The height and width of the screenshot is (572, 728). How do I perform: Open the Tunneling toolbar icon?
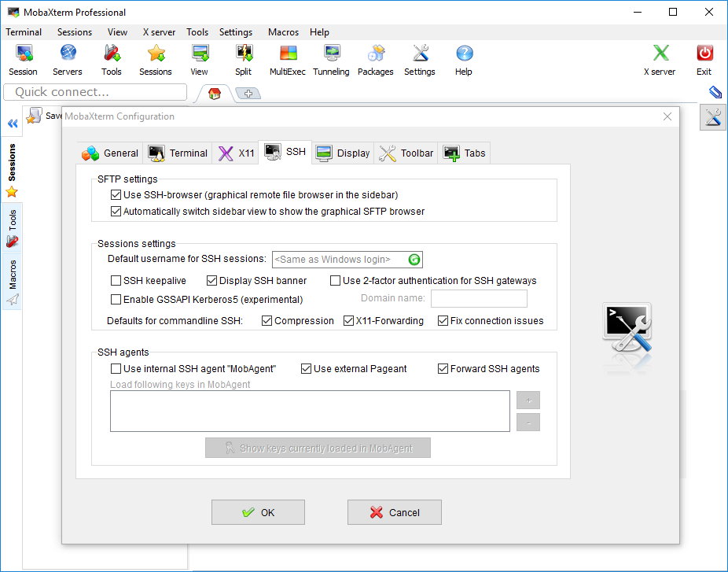(x=332, y=60)
